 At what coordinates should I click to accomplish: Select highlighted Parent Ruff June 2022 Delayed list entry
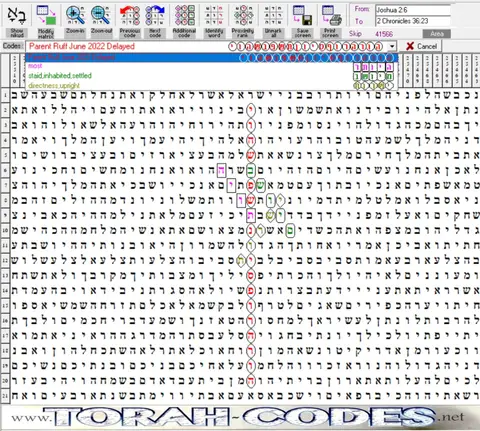pos(212,57)
